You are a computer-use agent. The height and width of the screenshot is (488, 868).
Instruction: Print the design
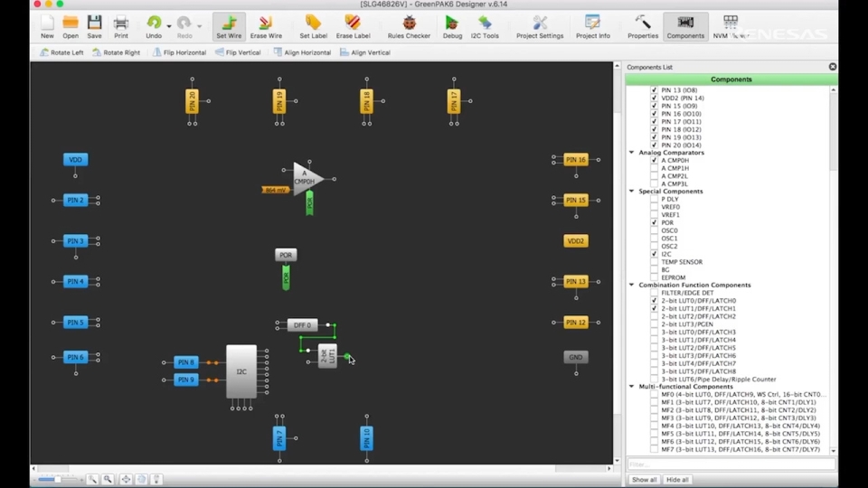[120, 26]
